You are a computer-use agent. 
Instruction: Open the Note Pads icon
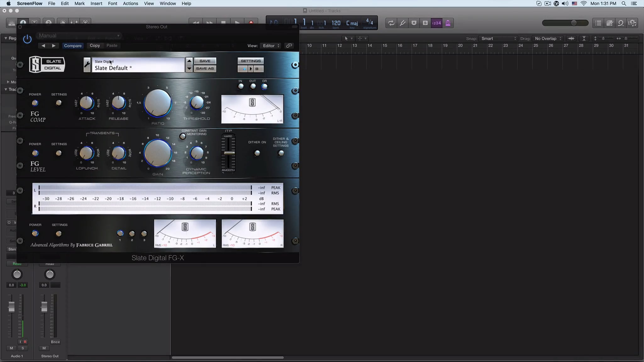[609, 23]
